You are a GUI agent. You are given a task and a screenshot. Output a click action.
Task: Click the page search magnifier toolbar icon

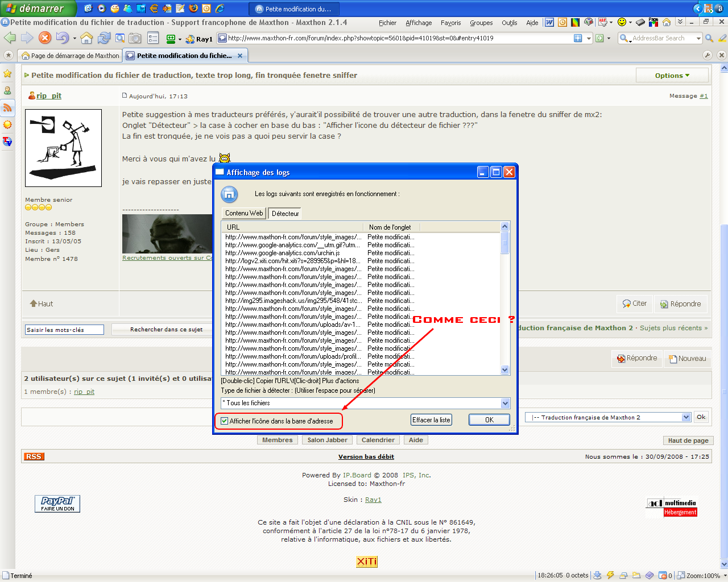(x=120, y=38)
